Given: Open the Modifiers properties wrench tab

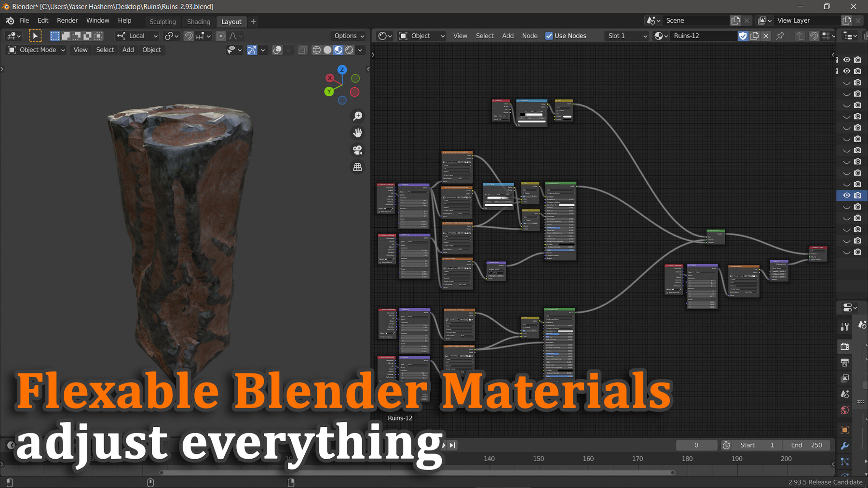Looking at the screenshot, I should [844, 446].
